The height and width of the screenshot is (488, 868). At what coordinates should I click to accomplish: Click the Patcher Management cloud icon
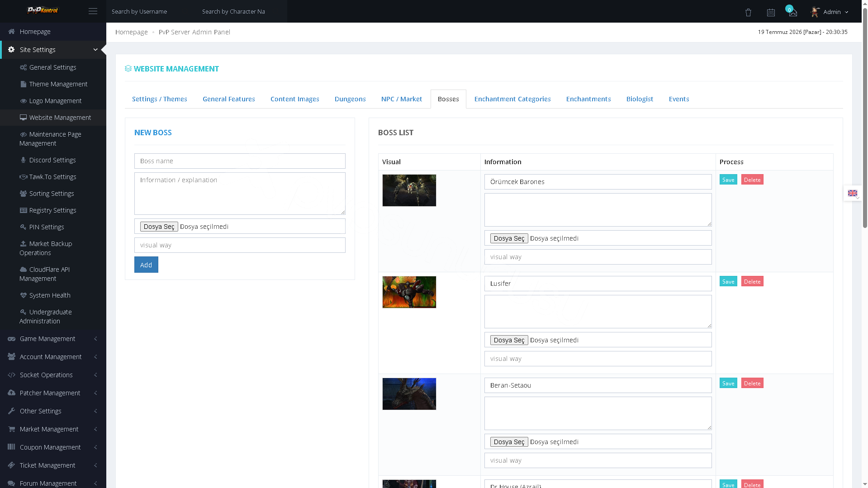[12, 393]
